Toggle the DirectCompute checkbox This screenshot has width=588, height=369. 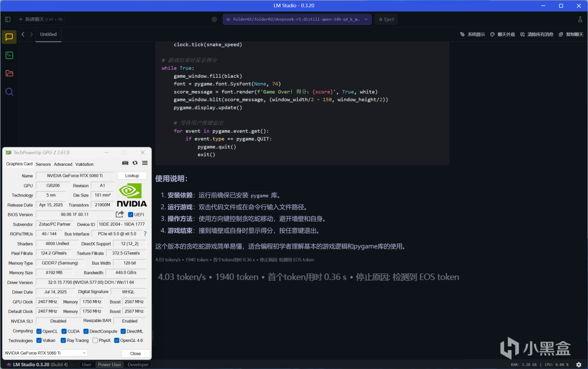tap(86, 331)
